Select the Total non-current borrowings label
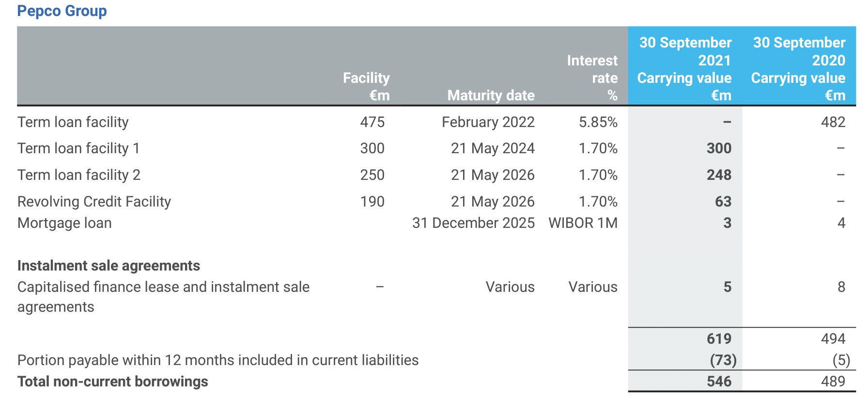868x399 pixels. point(112,382)
